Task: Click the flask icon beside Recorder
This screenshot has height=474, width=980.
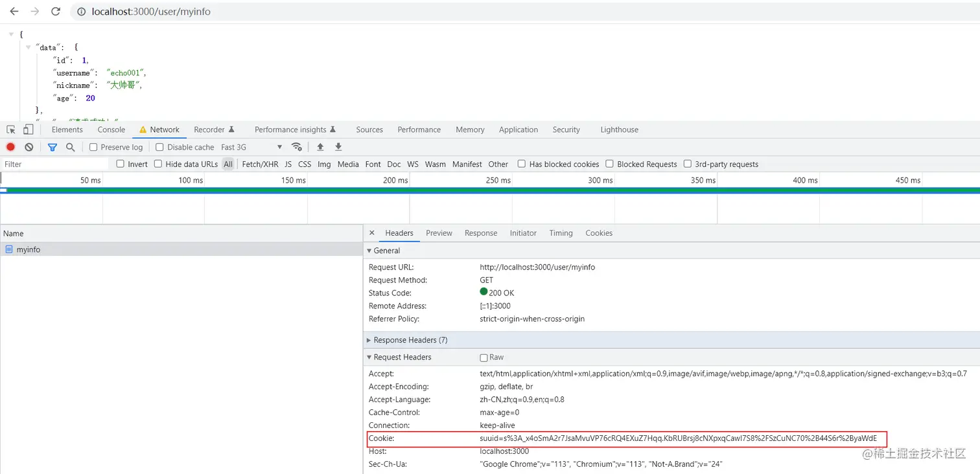Action: point(231,130)
